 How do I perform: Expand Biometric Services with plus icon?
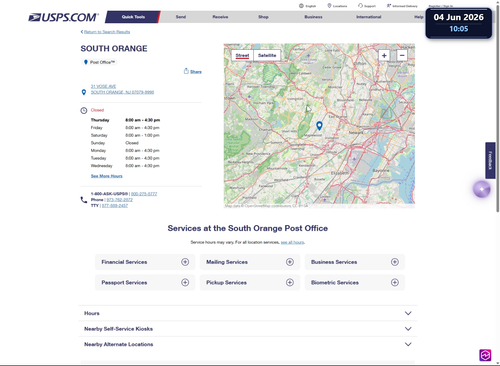click(x=395, y=282)
